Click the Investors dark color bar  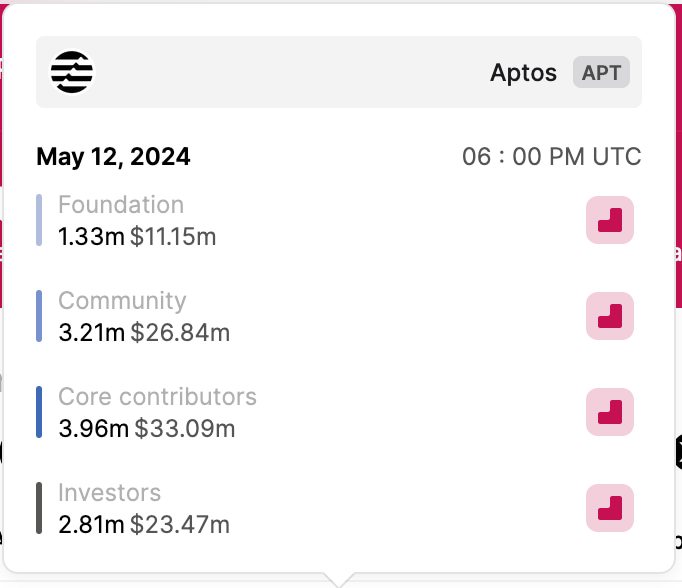click(x=39, y=508)
